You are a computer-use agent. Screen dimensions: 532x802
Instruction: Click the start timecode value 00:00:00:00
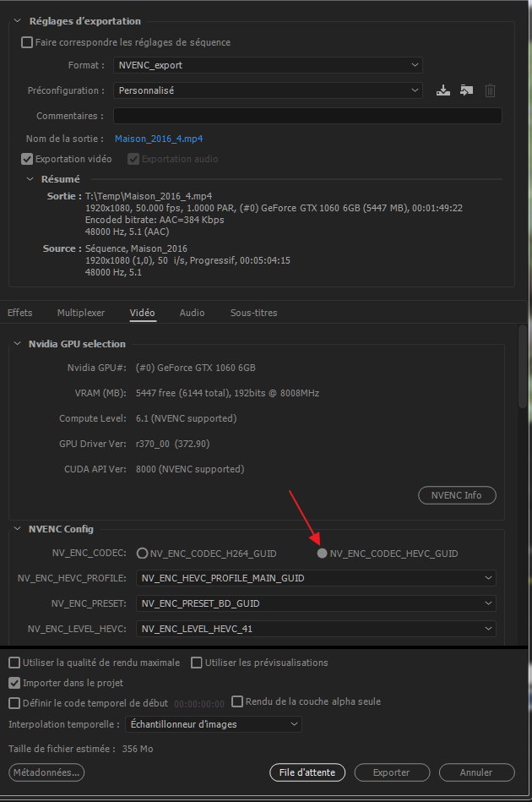[198, 704]
